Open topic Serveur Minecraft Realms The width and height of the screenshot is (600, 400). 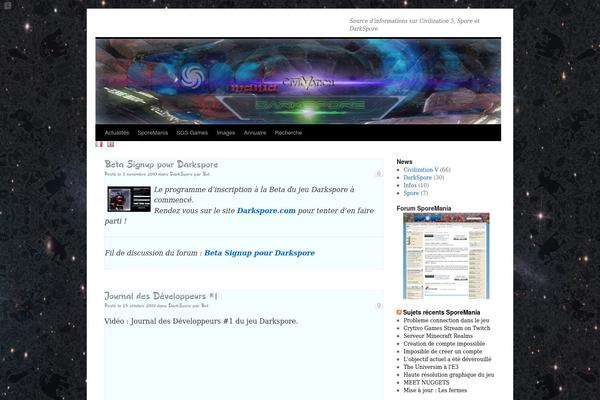(438, 336)
